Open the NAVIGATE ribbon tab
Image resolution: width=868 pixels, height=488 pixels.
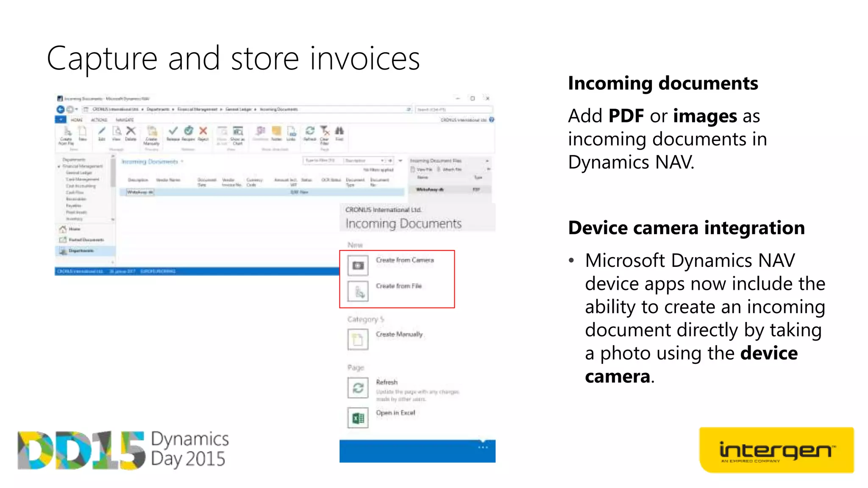pyautogui.click(x=125, y=120)
